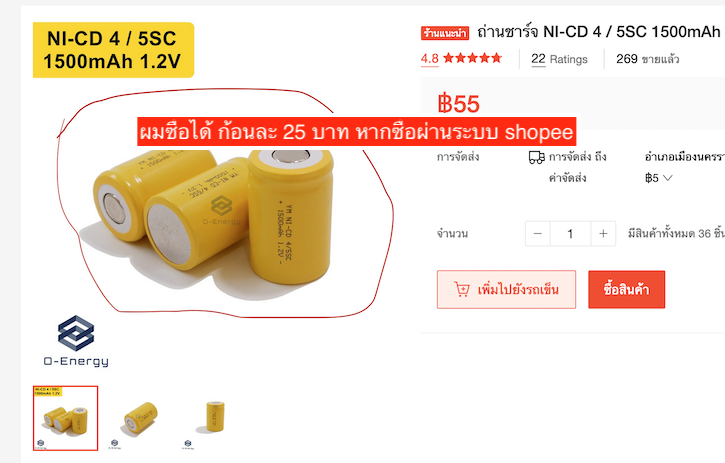Screen dimensions: 725x463
Task: Click the yellow NI-CD 4/5SC label banner
Action: (113, 50)
